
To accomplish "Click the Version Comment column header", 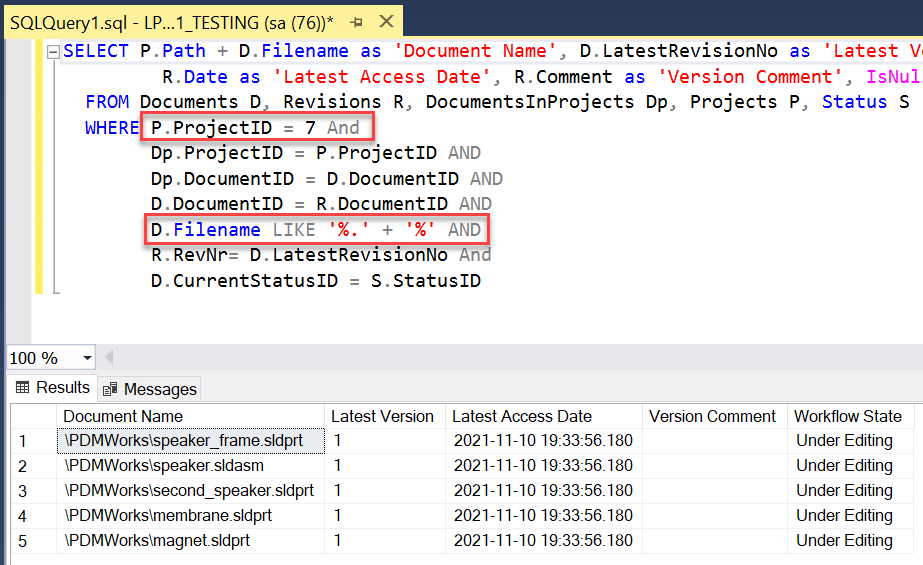I will pyautogui.click(x=712, y=417).
